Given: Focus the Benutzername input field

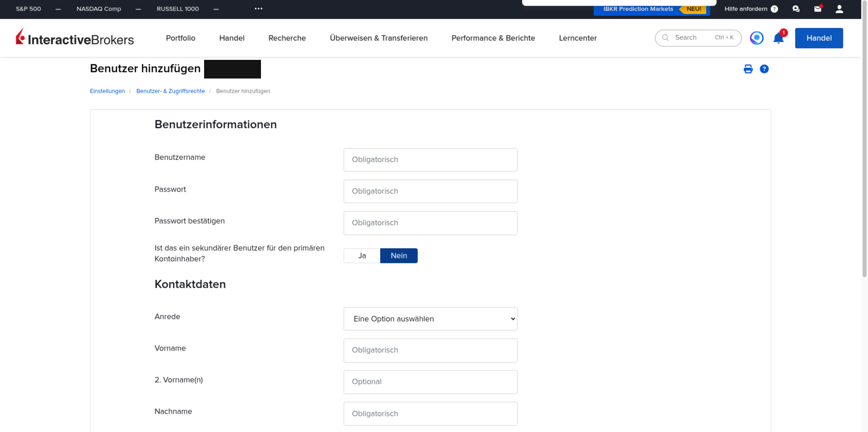Looking at the screenshot, I should click(x=430, y=160).
